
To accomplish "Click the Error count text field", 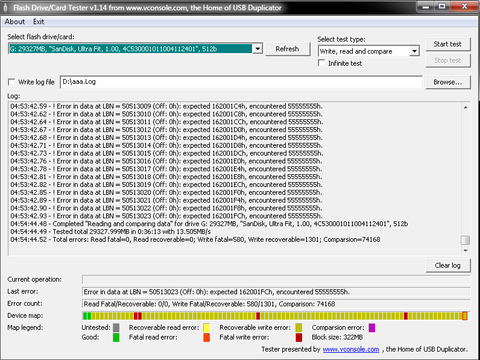I will pyautogui.click(x=276, y=304).
